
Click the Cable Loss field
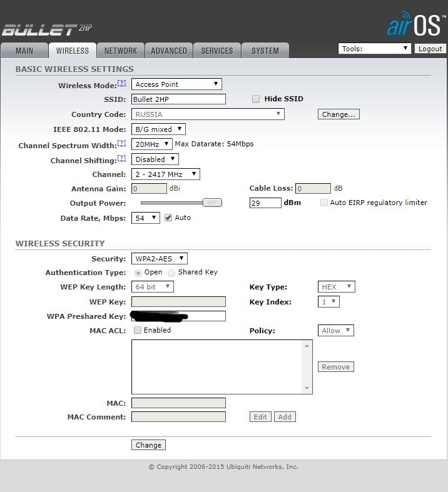(x=313, y=189)
